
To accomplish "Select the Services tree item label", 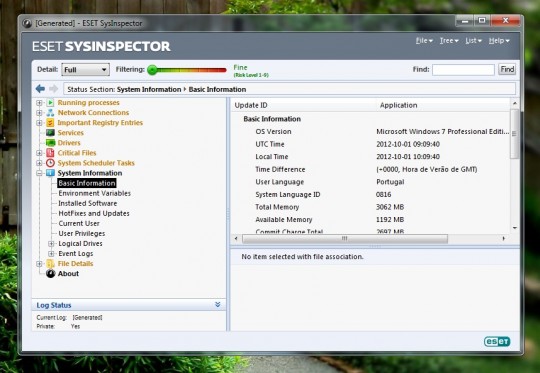I will coord(71,133).
